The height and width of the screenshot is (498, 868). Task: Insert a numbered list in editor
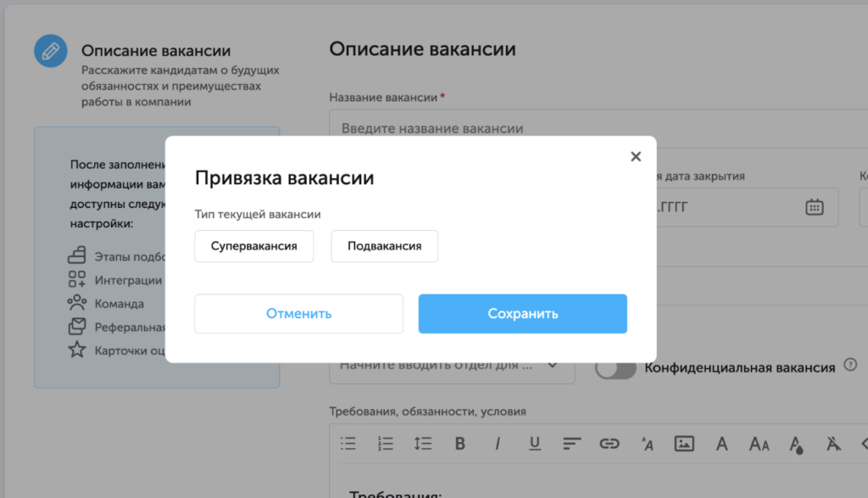click(386, 443)
